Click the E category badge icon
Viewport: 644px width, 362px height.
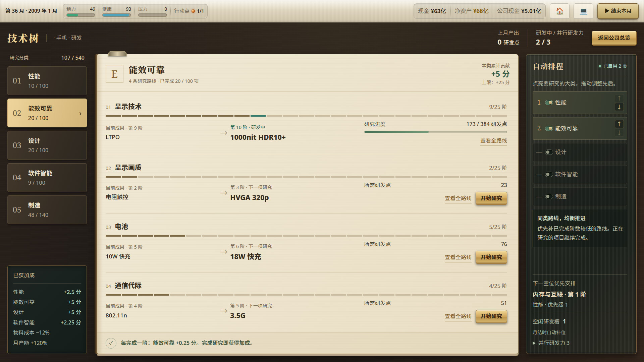click(114, 74)
